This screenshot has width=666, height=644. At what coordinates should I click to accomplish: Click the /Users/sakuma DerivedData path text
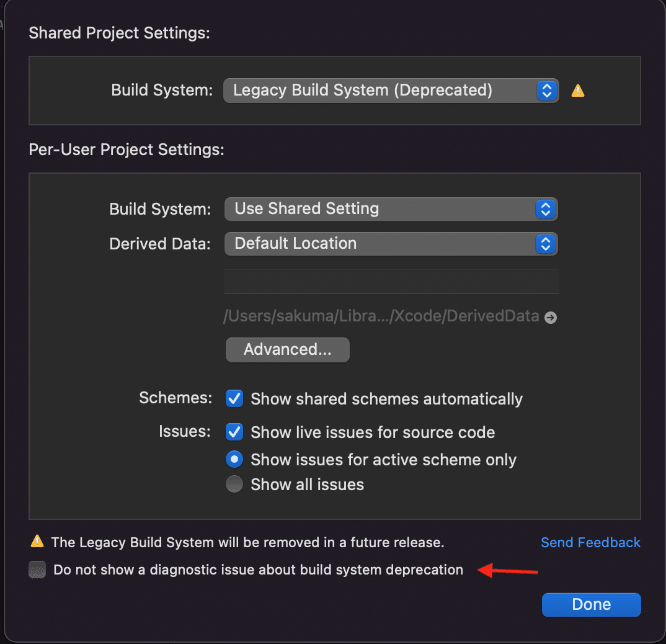coord(381,316)
